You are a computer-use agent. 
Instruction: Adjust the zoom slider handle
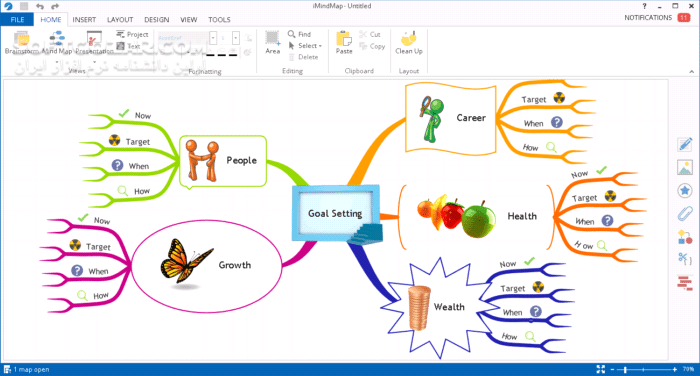coord(625,369)
